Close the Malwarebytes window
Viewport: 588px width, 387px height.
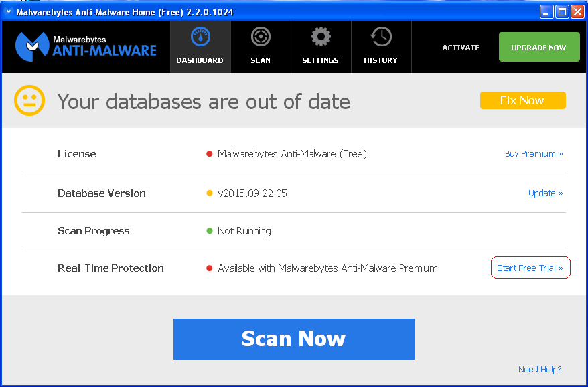(577, 12)
